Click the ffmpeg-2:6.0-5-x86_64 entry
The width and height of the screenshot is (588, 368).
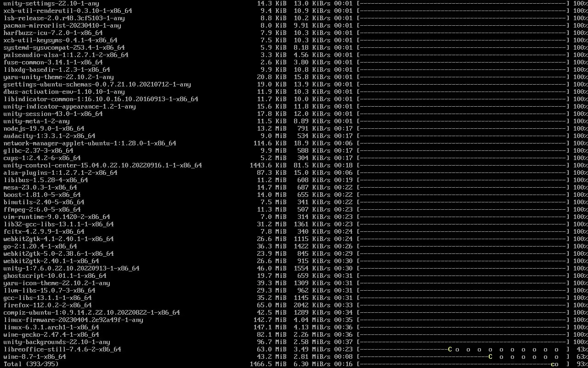pyautogui.click(x=42, y=209)
